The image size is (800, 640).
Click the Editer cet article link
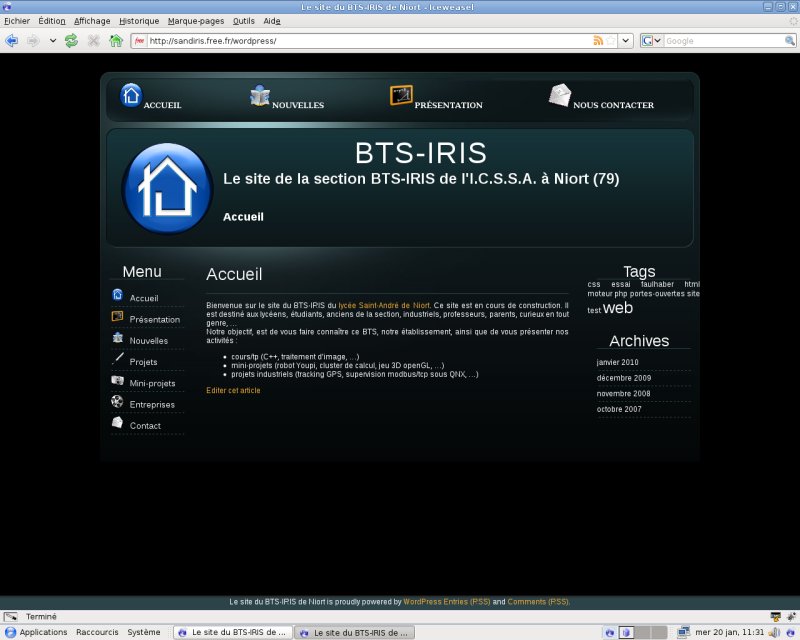pos(233,390)
